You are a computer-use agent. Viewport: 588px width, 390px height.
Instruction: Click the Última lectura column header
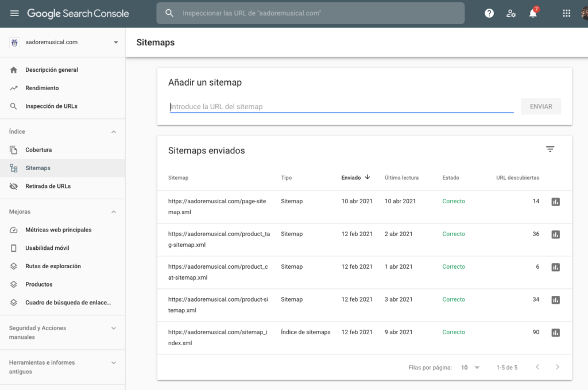coord(401,177)
